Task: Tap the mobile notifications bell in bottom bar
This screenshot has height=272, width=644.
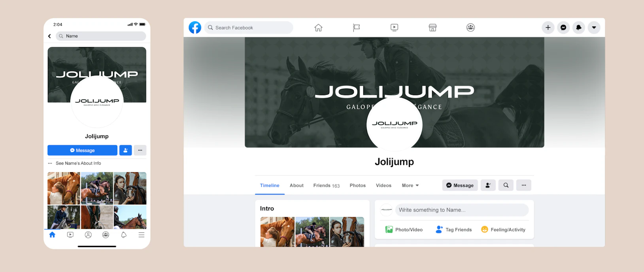Action: pos(124,235)
